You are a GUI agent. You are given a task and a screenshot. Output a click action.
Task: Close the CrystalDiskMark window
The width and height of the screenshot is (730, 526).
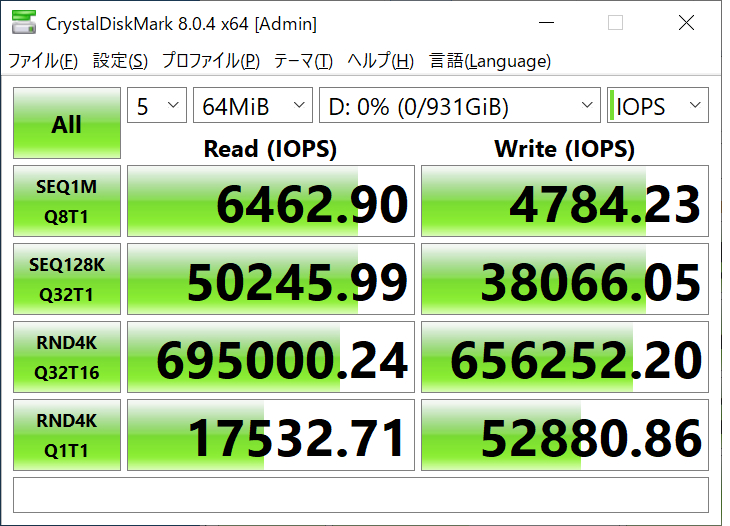[686, 22]
